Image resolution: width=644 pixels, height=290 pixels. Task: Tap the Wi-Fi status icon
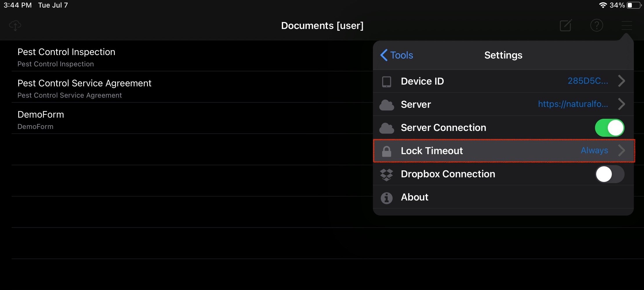pyautogui.click(x=603, y=5)
